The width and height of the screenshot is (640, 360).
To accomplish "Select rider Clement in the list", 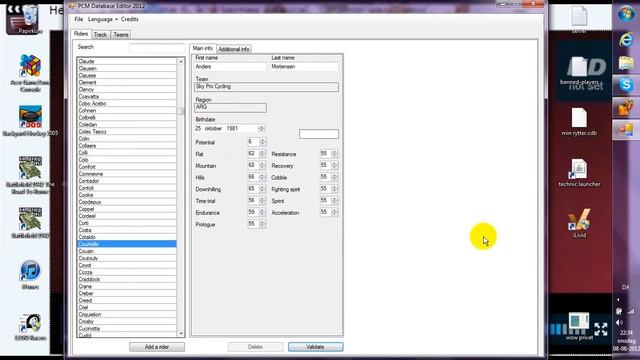I will click(127, 82).
